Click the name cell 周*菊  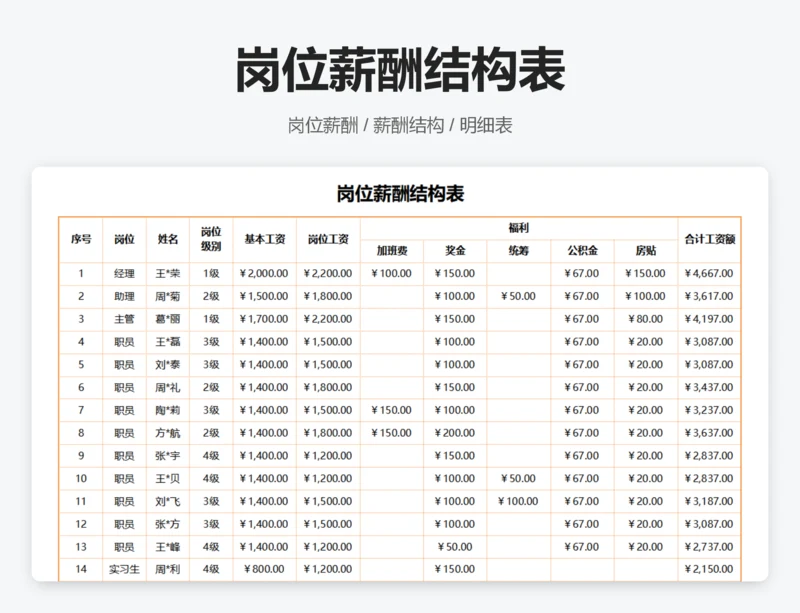(x=168, y=297)
